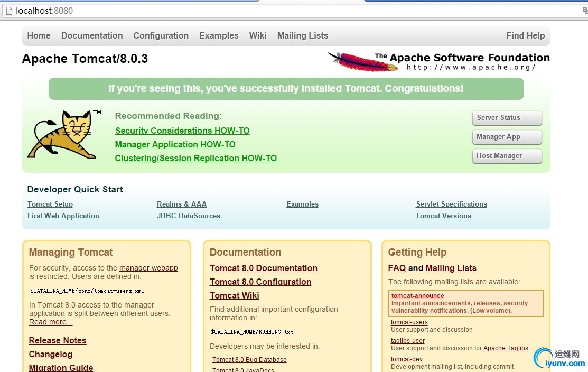Viewport: 588px width, 372px height.
Task: Open Manager Application HOW-TO link
Action: [x=175, y=145]
